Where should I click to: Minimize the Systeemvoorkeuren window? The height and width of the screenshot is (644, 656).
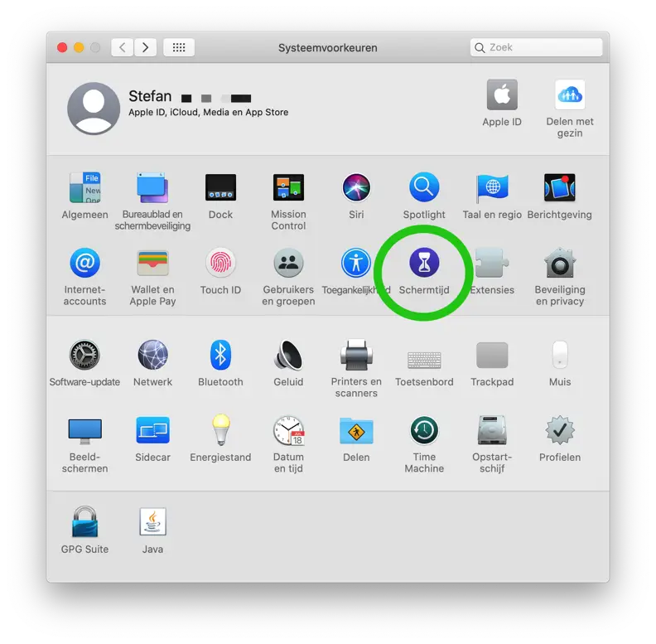[x=79, y=47]
